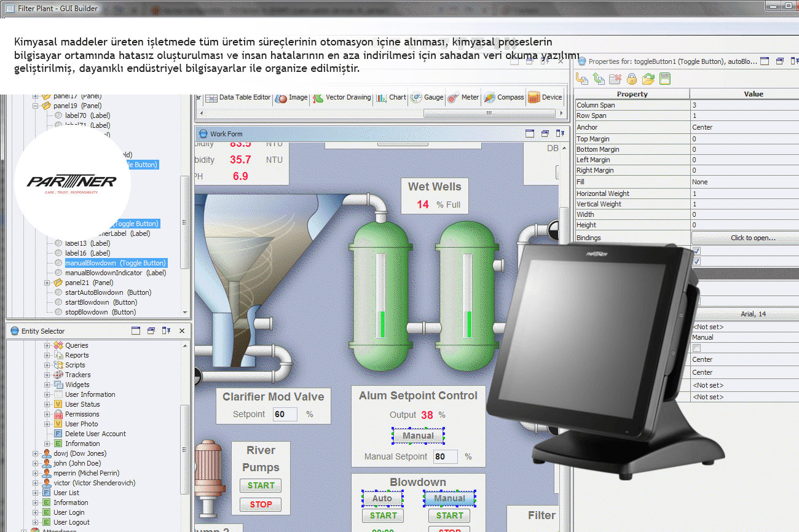The image size is (799, 532).
Task: Expand the Queries tree node
Action: [47, 346]
